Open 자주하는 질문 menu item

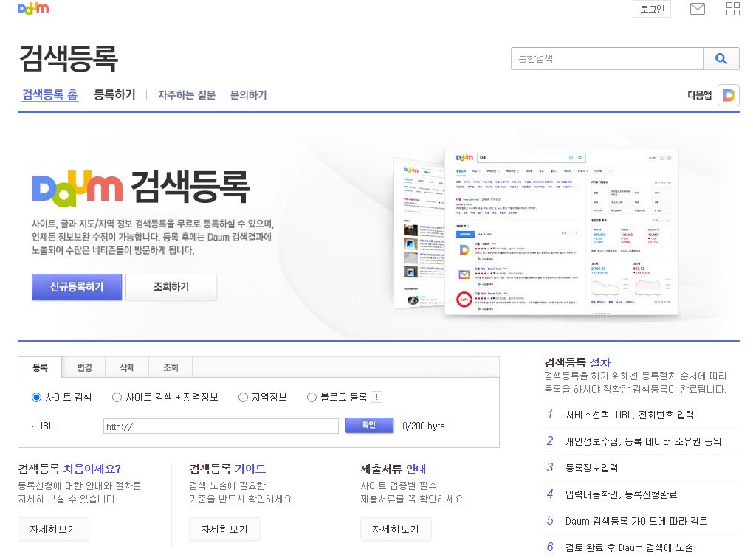tap(187, 95)
